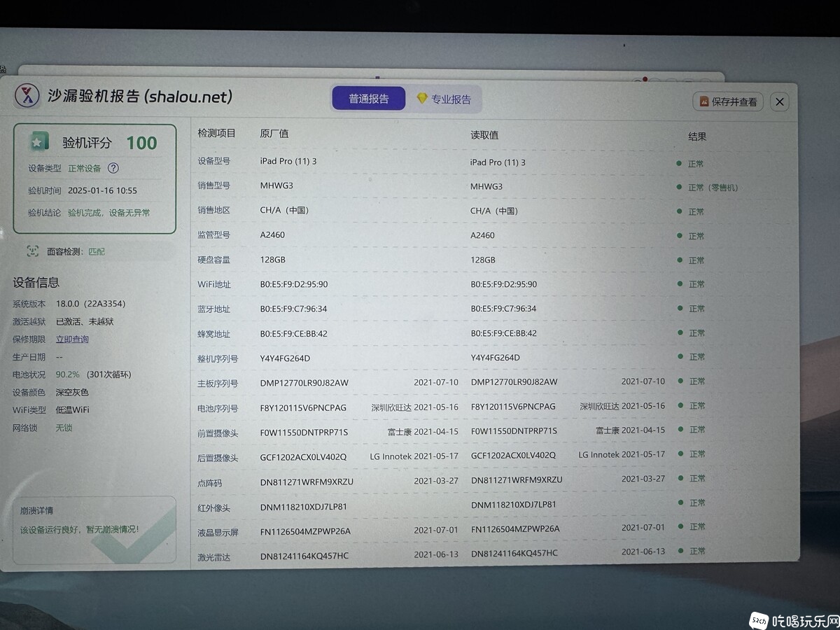
Task: Click read cellular address B0:E5:F9:CE:BB:42
Action: click(x=504, y=333)
